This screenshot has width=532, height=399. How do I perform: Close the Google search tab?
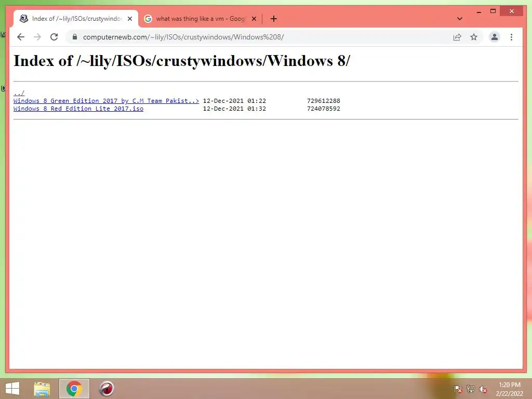pyautogui.click(x=254, y=19)
